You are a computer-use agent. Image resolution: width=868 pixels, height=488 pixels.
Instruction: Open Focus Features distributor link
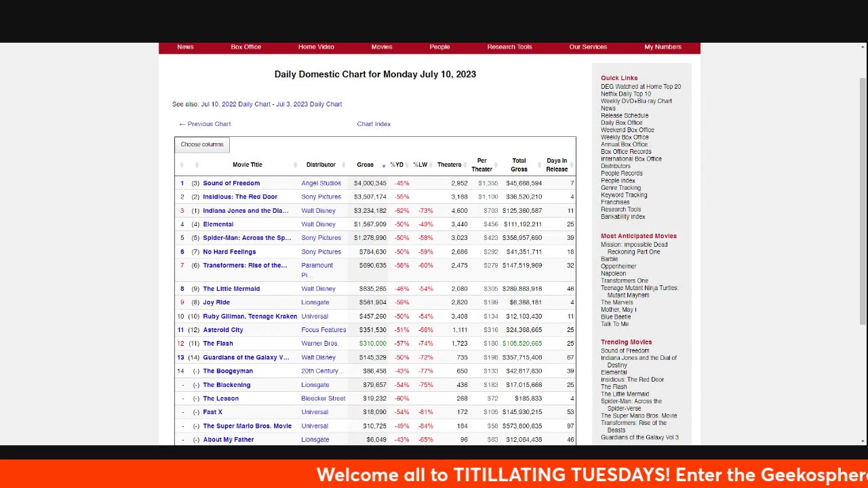click(x=323, y=330)
